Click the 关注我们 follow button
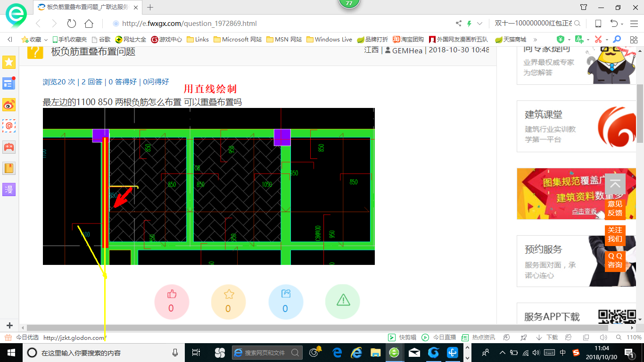The image size is (644, 362). (x=615, y=234)
